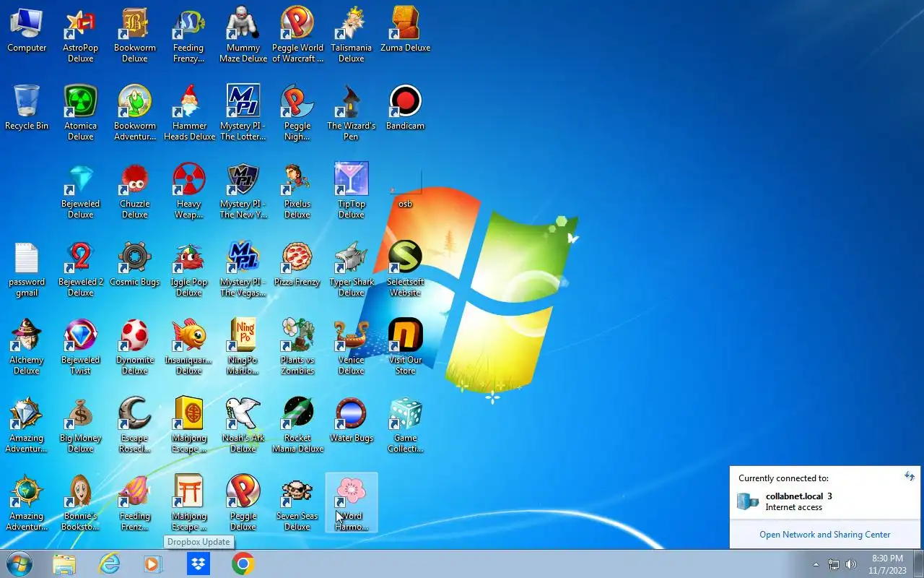Select the Rocket Mania Deluxe shortcut

(297, 425)
